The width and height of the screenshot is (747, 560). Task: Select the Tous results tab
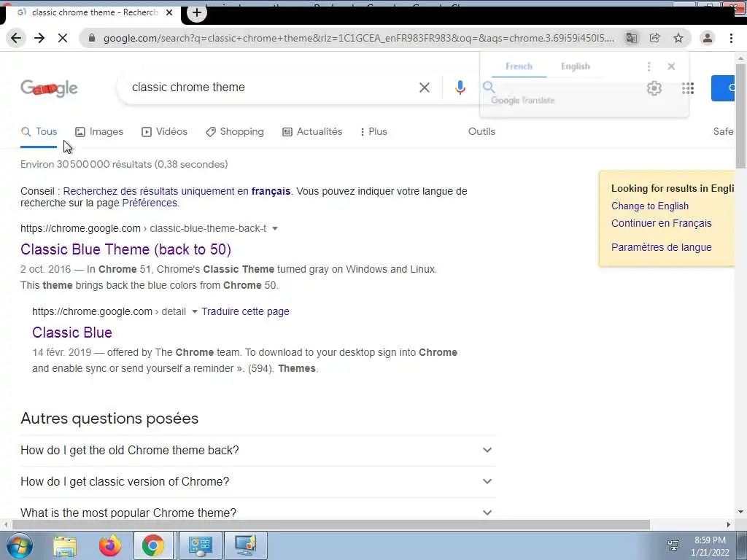[39, 132]
